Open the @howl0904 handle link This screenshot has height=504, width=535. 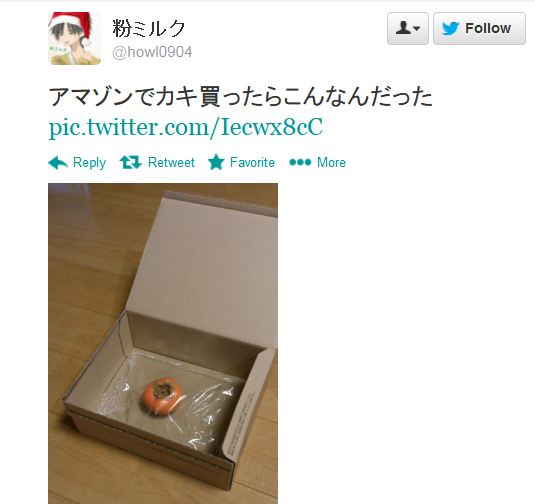pyautogui.click(x=152, y=52)
